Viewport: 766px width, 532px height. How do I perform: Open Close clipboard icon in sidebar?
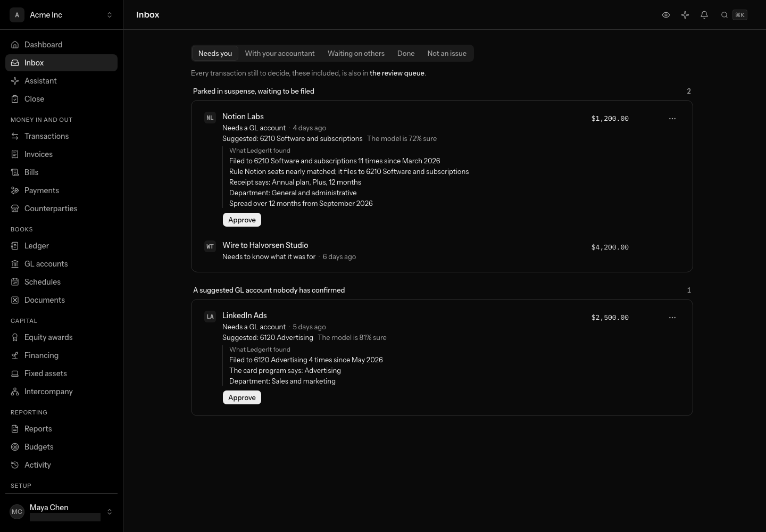15,99
